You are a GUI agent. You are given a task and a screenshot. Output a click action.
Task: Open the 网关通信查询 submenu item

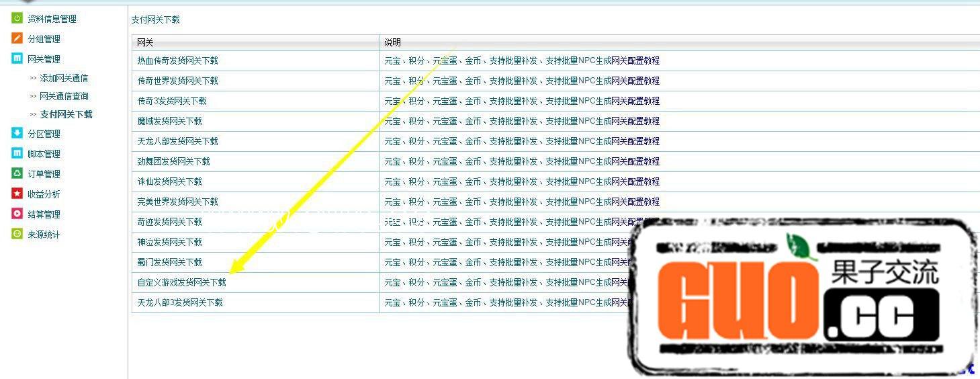point(63,96)
